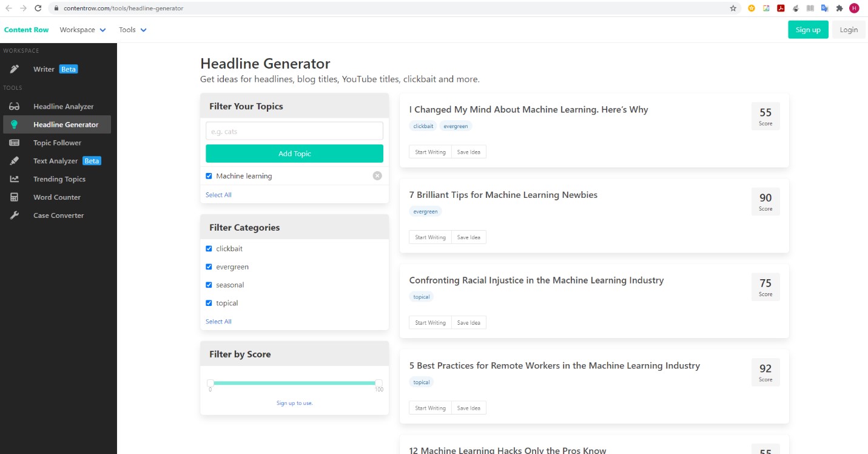Expand the Tools dropdown menu
The image size is (868, 454).
(133, 30)
